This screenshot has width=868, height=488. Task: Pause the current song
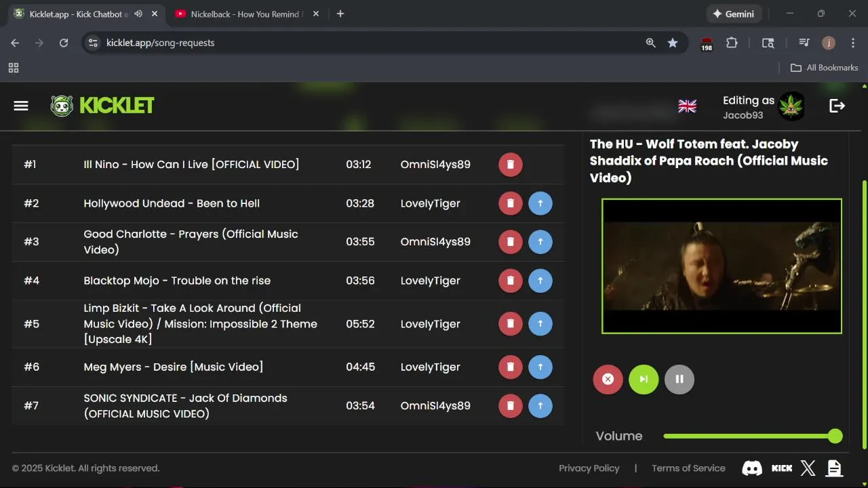pyautogui.click(x=679, y=380)
